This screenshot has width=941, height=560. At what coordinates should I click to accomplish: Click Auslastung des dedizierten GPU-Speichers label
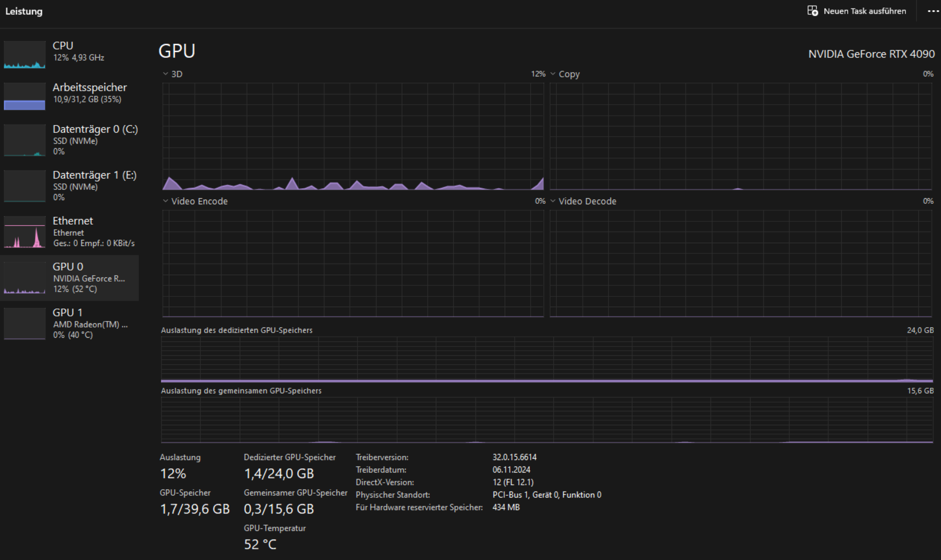click(236, 330)
